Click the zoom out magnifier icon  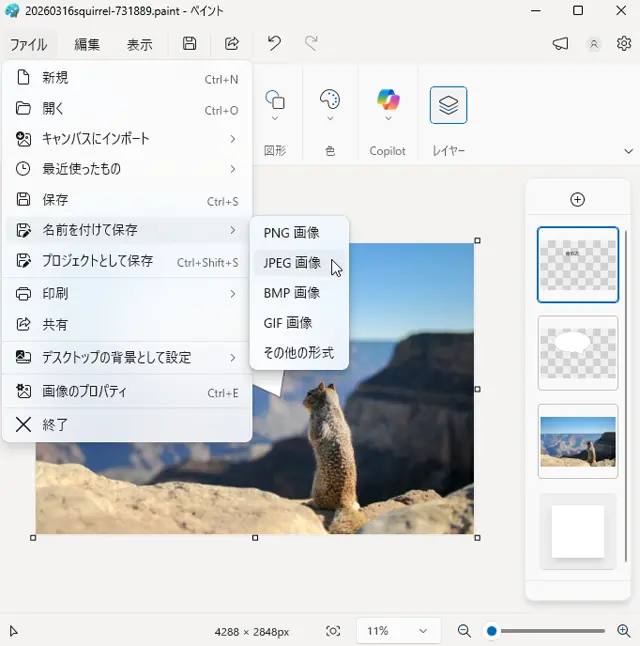click(x=464, y=631)
